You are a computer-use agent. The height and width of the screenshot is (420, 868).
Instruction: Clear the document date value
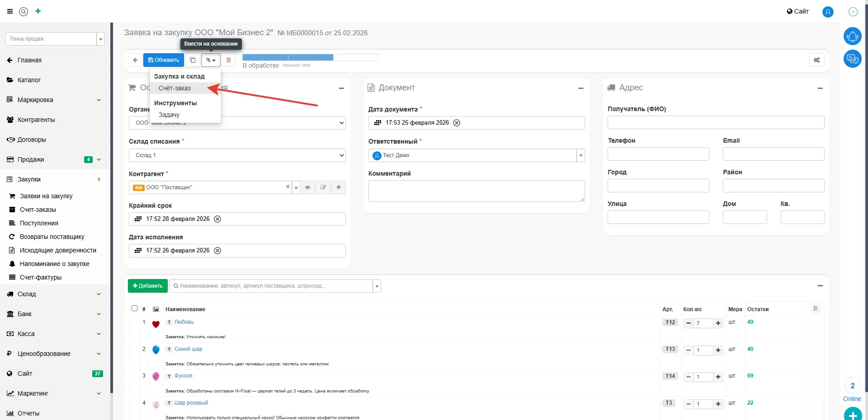457,123
